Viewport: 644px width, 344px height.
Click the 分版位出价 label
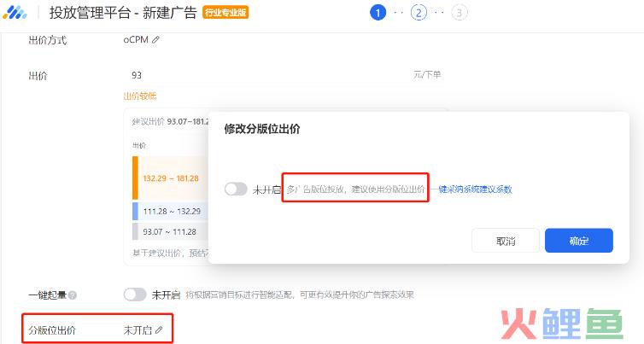[x=52, y=330]
